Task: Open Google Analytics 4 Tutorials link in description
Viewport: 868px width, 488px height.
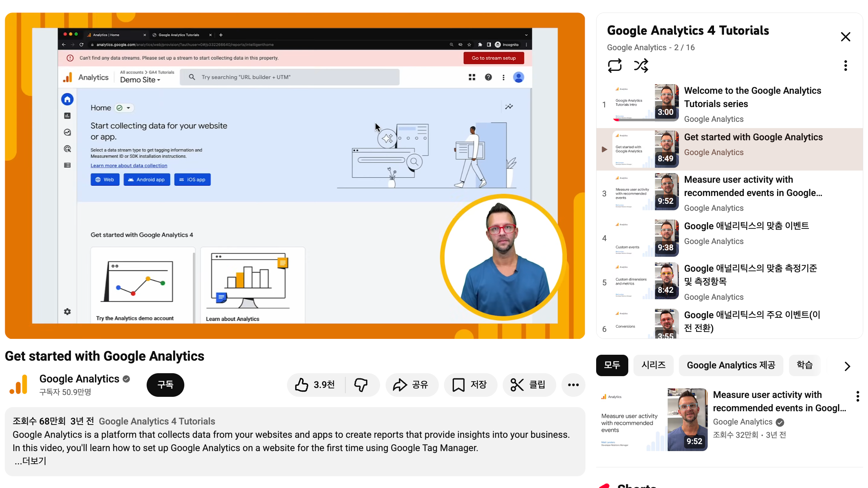Action: pos(157,421)
